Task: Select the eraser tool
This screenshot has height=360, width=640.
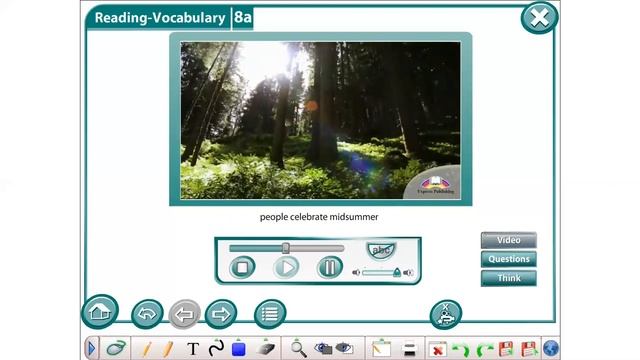Action: tap(265, 349)
